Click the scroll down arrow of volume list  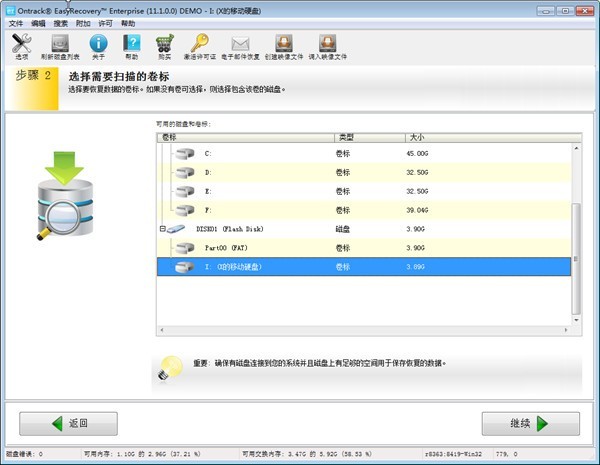pos(576,320)
